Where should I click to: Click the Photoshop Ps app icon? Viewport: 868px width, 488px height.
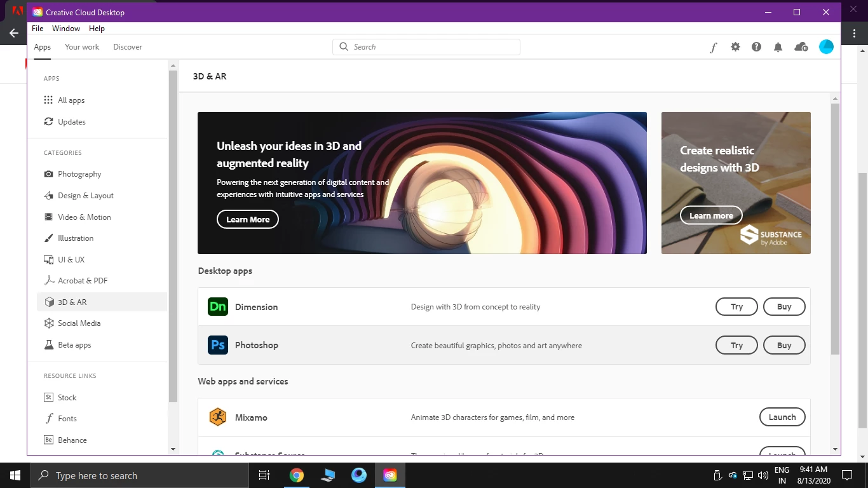point(218,345)
